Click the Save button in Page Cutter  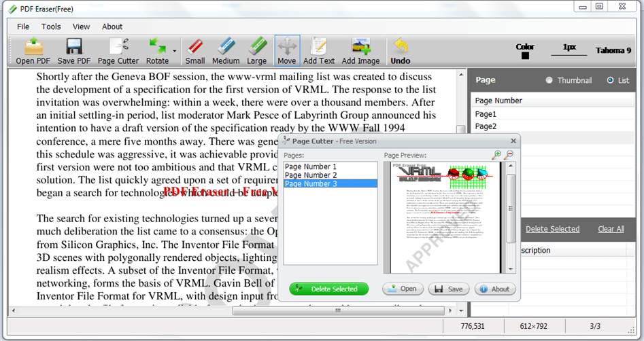point(449,289)
